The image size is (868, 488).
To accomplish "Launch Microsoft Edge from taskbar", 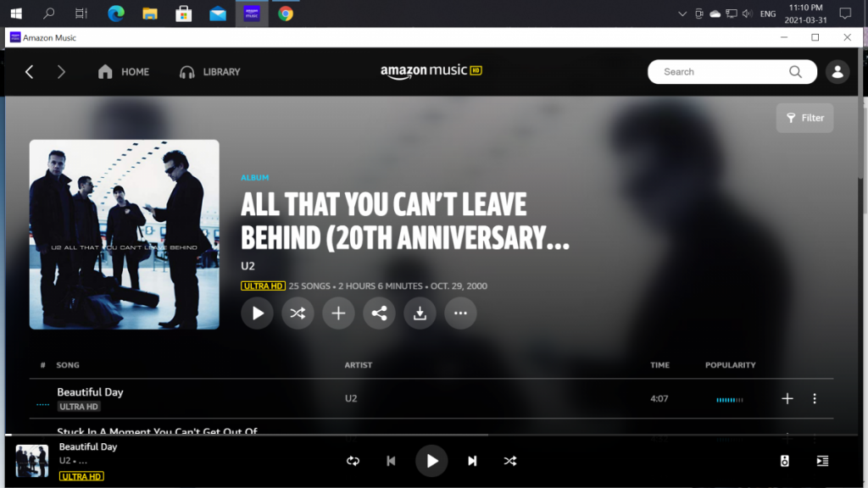I will (115, 14).
